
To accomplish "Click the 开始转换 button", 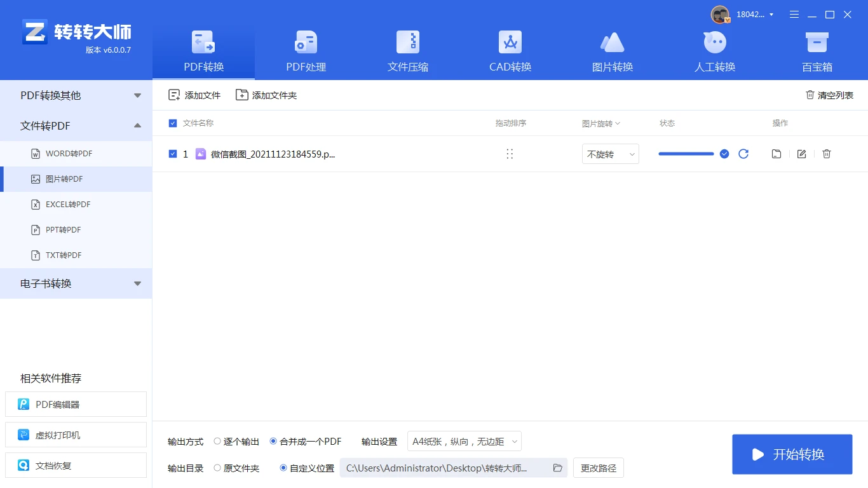I will coord(792,454).
